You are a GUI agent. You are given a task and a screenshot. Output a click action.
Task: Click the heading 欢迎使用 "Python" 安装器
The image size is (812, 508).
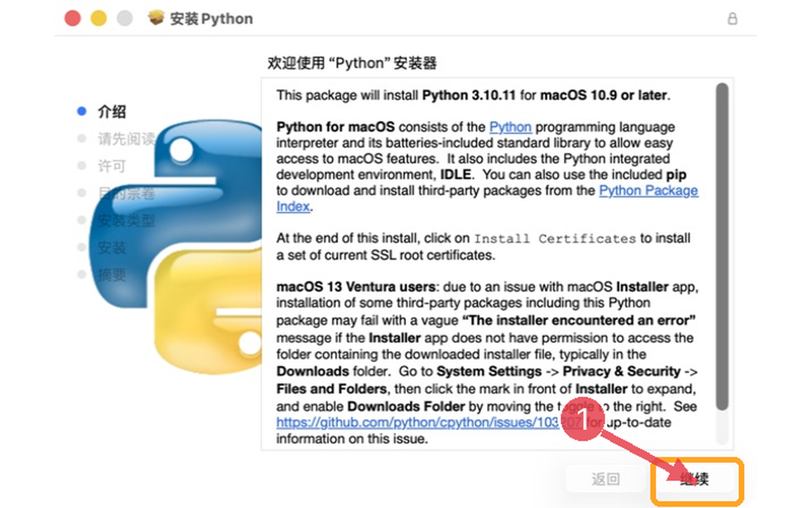pos(352,63)
